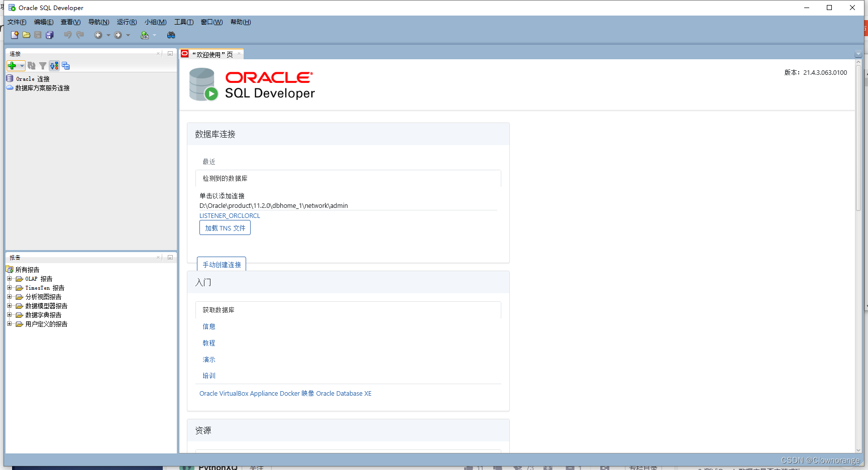The height and width of the screenshot is (470, 868).
Task: Expand the TimesTen 报告 tree node
Action: [9, 288]
